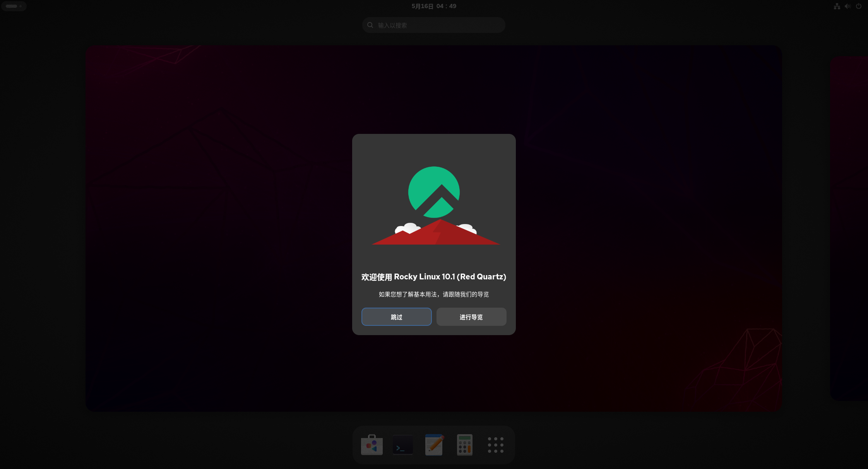Viewport: 868px width, 469px height.
Task: Click the workspace indicator pill in top bar
Action: point(14,6)
